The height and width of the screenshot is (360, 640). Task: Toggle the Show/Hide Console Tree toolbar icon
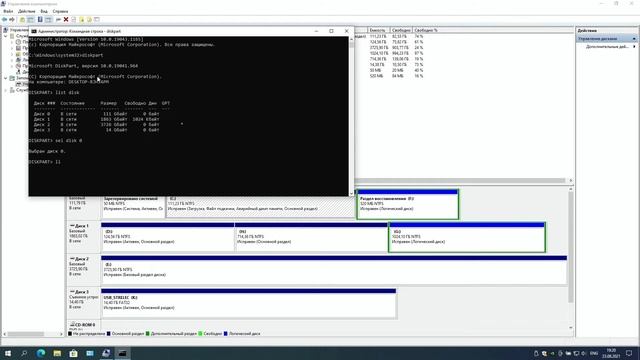coord(31,20)
